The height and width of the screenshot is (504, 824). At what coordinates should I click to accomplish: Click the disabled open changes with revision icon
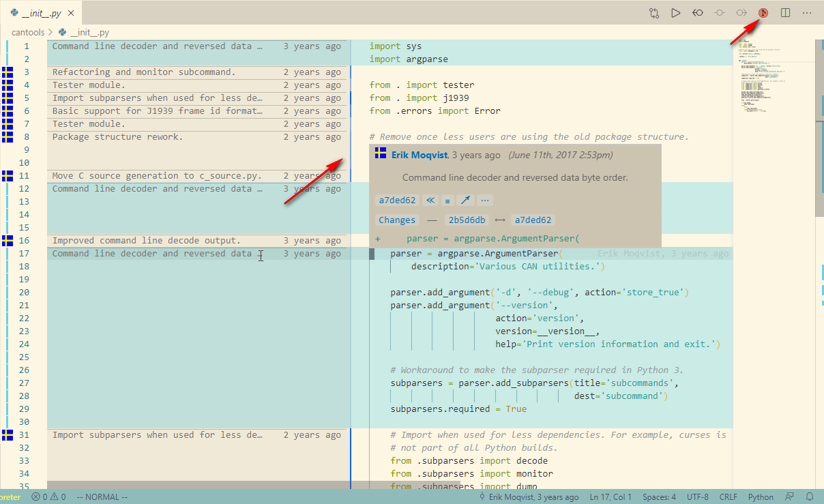[720, 12]
